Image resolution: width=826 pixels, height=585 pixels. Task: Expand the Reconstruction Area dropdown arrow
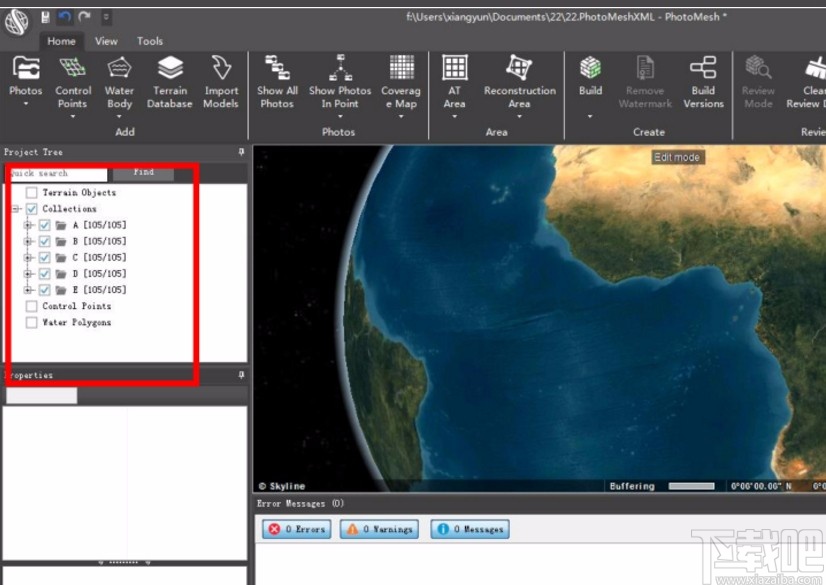(519, 116)
